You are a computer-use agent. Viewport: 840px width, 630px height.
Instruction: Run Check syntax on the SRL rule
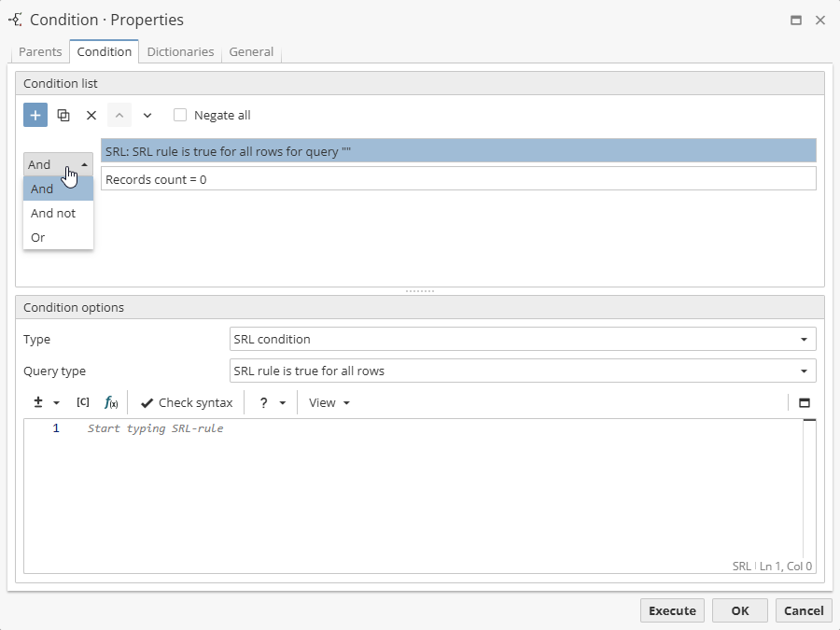(x=186, y=402)
